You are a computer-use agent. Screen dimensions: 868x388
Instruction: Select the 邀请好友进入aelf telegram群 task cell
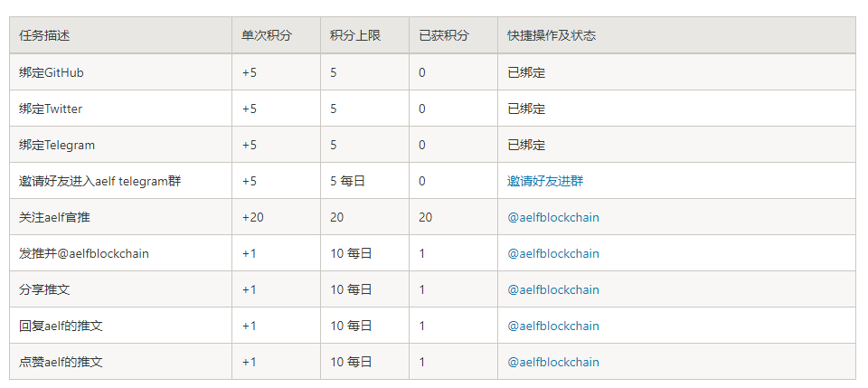(99, 181)
